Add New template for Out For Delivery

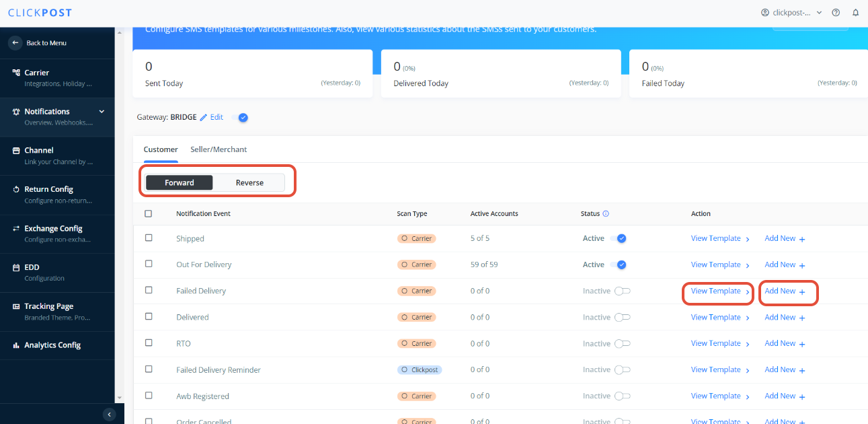(785, 264)
